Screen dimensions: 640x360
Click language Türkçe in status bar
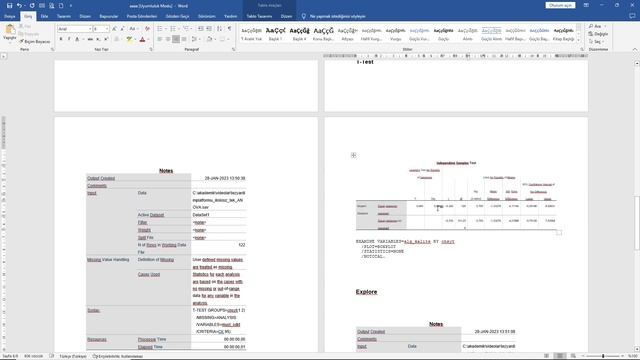point(73,356)
